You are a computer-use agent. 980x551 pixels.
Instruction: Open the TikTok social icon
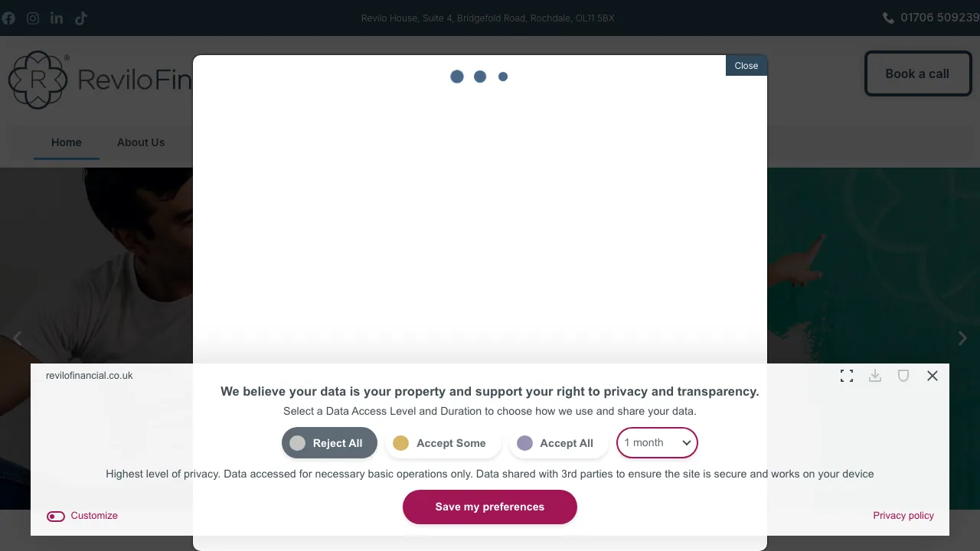[80, 18]
